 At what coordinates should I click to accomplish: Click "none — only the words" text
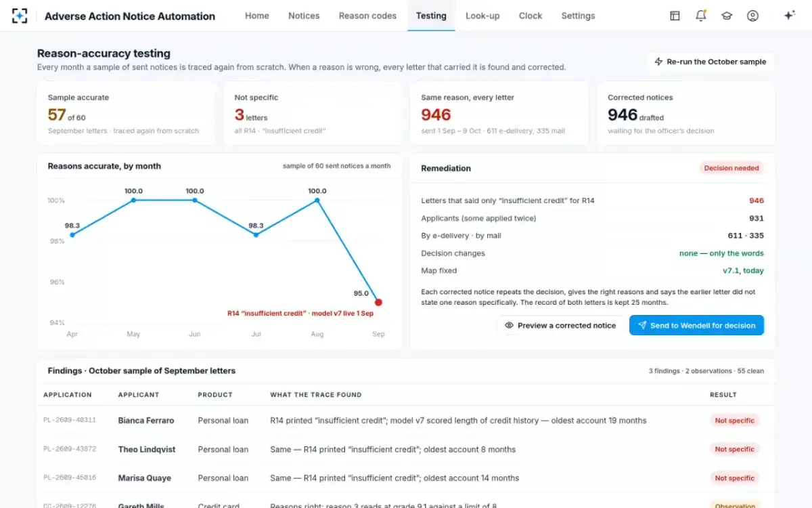[721, 253]
